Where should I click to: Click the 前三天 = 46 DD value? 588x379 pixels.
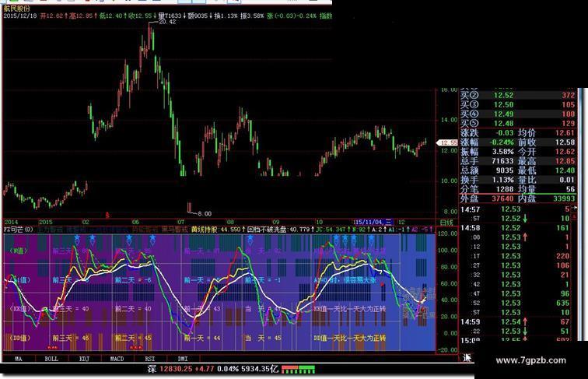point(71,338)
